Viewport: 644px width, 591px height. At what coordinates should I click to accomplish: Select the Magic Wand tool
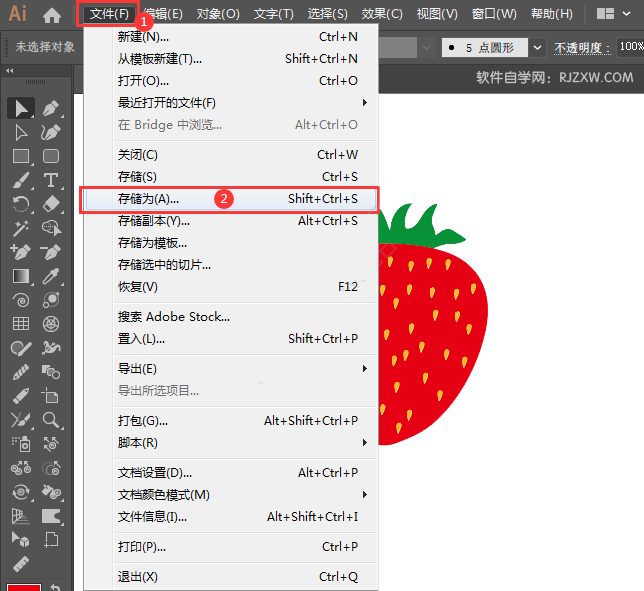click(x=21, y=228)
